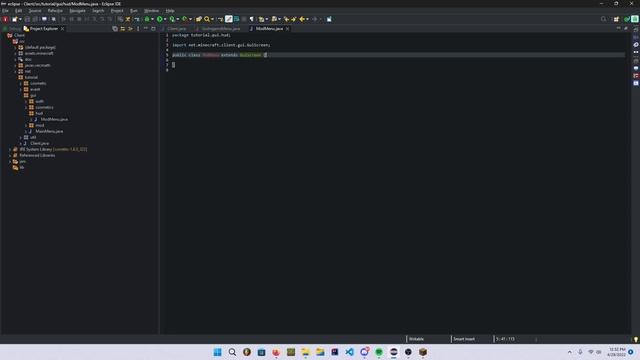The image size is (640, 360).
Task: Expand the cosmetic package under tutorial
Action: pos(21,83)
